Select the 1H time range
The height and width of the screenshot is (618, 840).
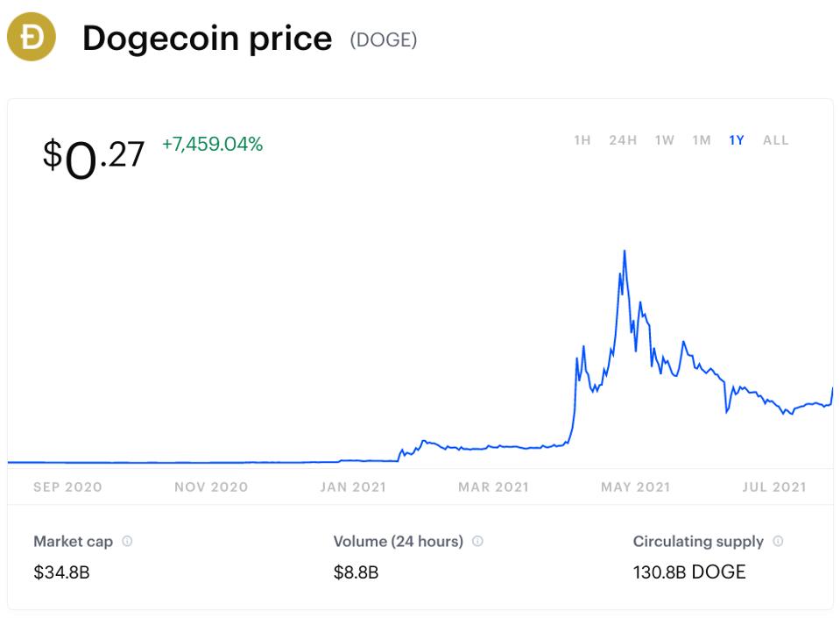coord(582,140)
